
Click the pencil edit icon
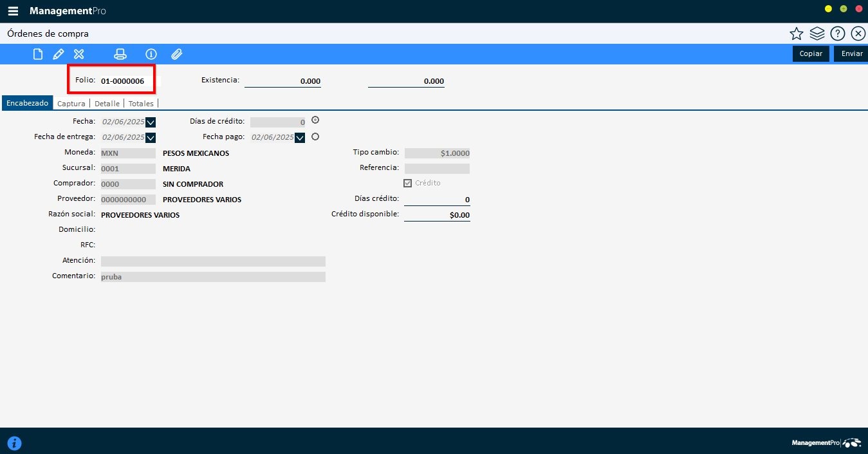tap(58, 54)
